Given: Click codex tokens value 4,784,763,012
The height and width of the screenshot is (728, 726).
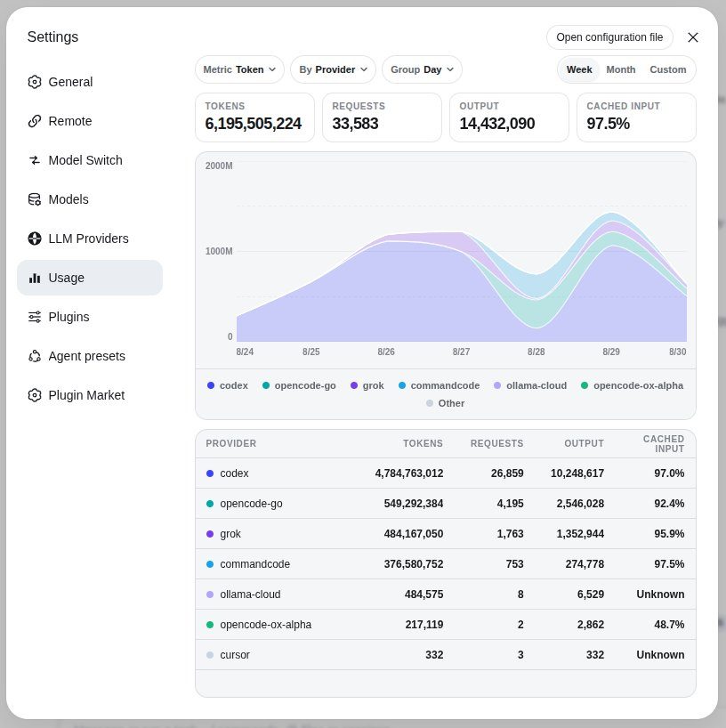Looking at the screenshot, I should click(x=409, y=473).
